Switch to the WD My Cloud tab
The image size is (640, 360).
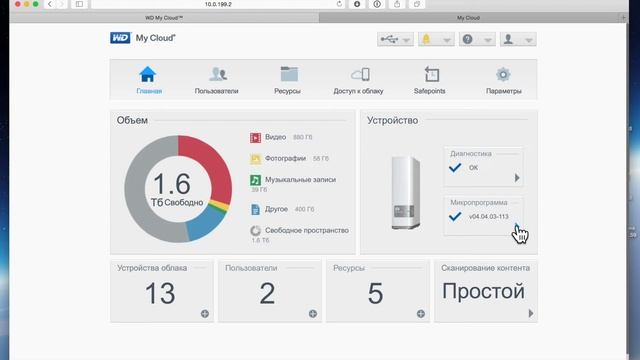click(164, 18)
